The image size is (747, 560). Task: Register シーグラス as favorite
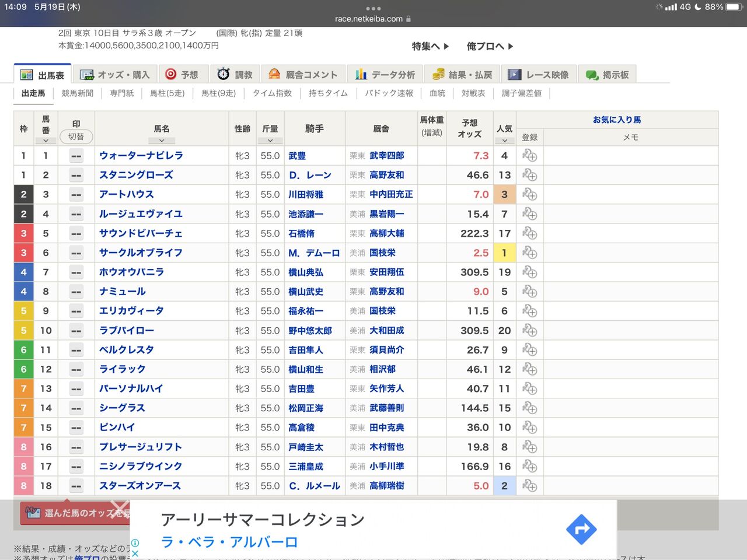529,408
